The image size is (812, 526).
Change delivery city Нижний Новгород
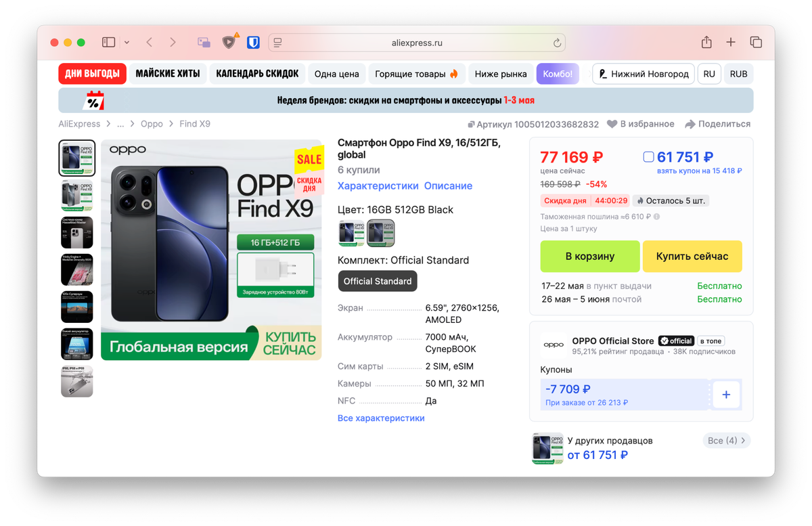(644, 74)
